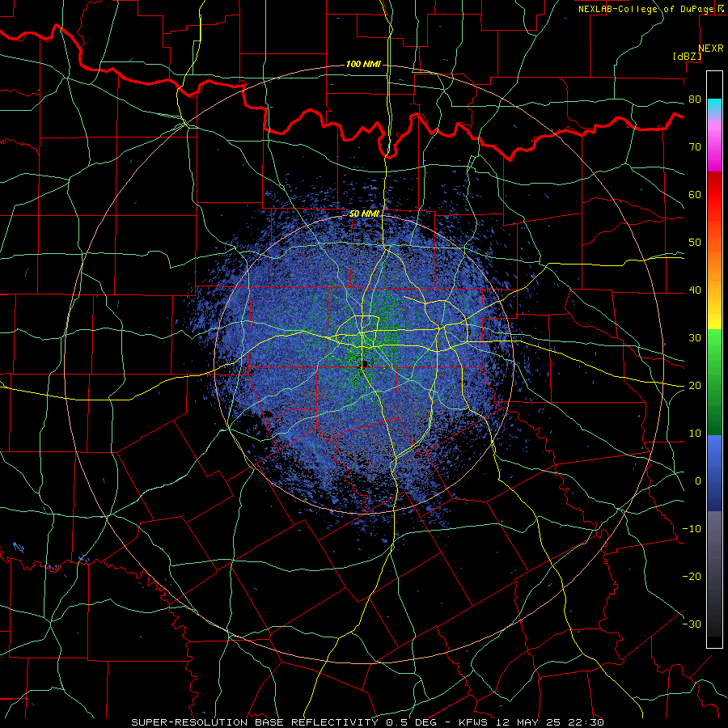
Task: Click the 50 NMI range ring label
Action: coord(364,214)
